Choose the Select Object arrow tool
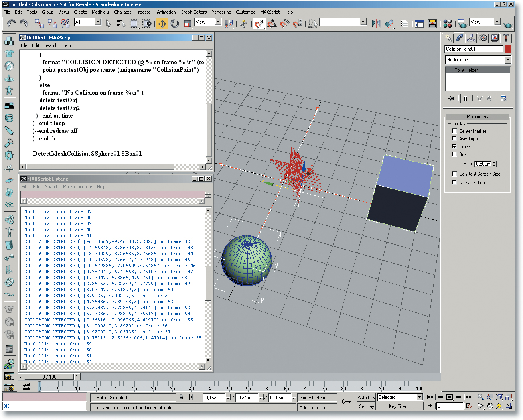The image size is (523, 420). point(108,24)
